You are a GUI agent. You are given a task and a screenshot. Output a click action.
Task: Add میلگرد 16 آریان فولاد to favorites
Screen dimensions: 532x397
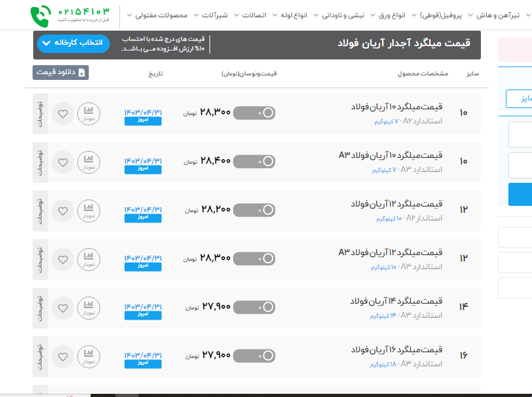tap(63, 357)
